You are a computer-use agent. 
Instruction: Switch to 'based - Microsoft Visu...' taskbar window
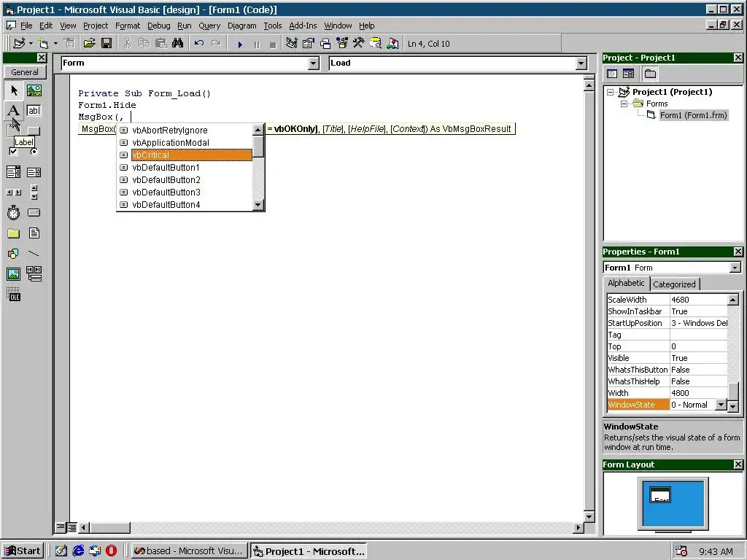pos(189,551)
